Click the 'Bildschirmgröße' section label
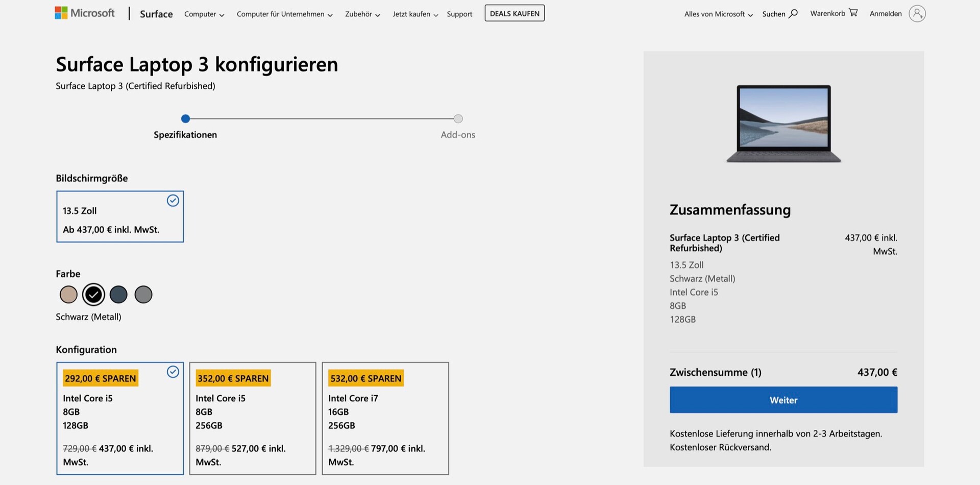The width and height of the screenshot is (980, 485). click(92, 178)
